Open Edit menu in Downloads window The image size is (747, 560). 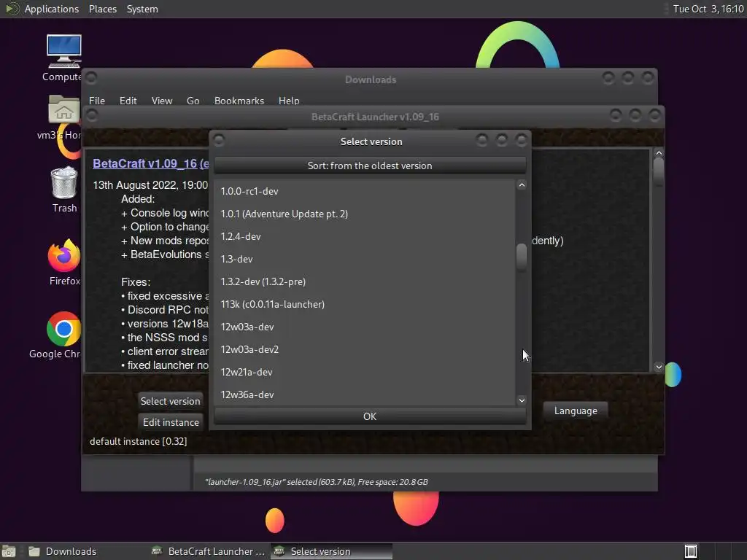tap(128, 101)
